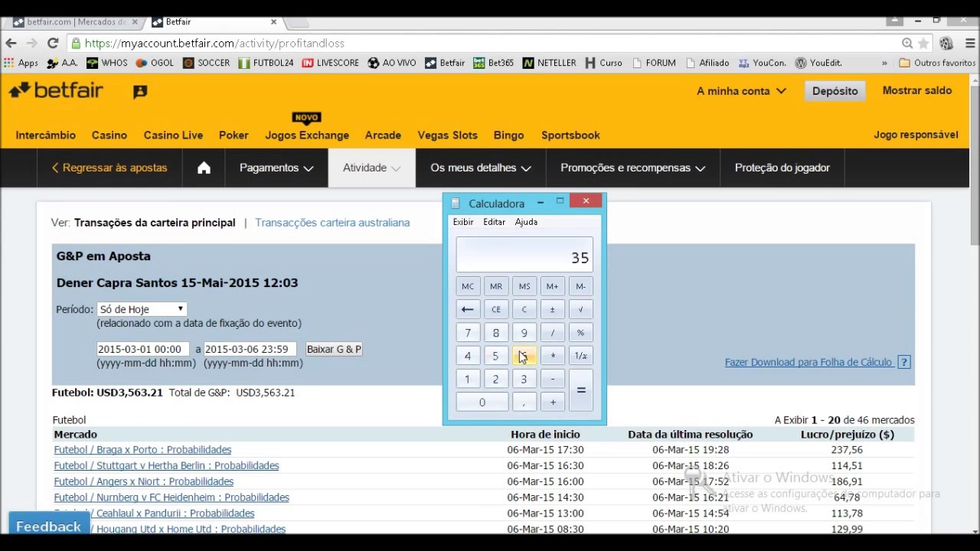Click Regressar às apostas
The height and width of the screenshot is (551, 980).
tap(109, 168)
